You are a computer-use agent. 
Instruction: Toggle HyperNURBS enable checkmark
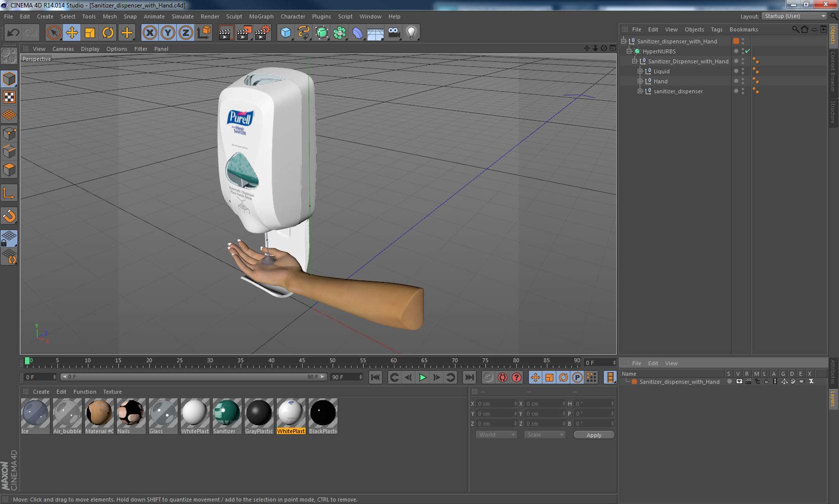tap(748, 51)
